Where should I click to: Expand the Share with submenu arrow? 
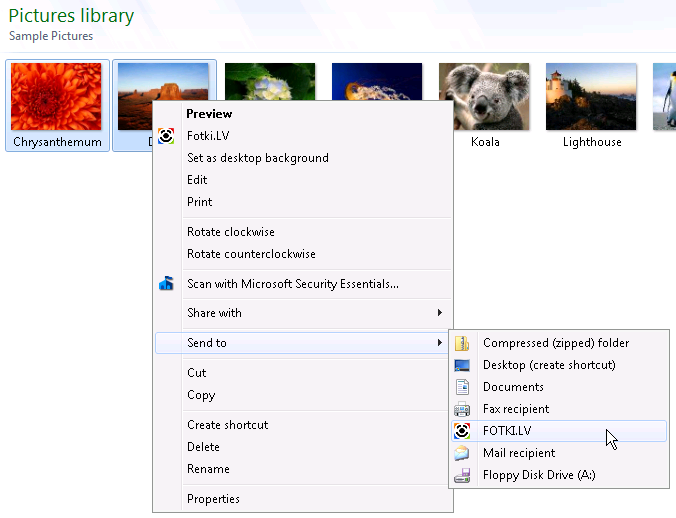click(x=439, y=313)
